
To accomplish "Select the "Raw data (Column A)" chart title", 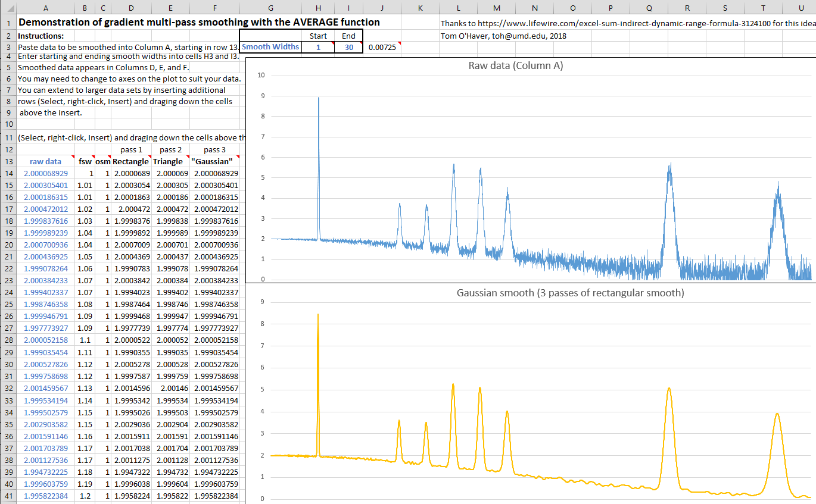I will point(515,66).
